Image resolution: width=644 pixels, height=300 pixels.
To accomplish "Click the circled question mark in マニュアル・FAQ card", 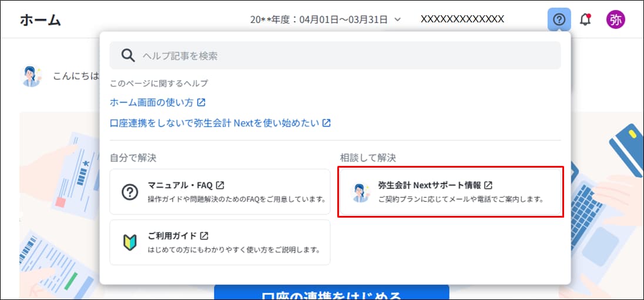I will tap(129, 192).
